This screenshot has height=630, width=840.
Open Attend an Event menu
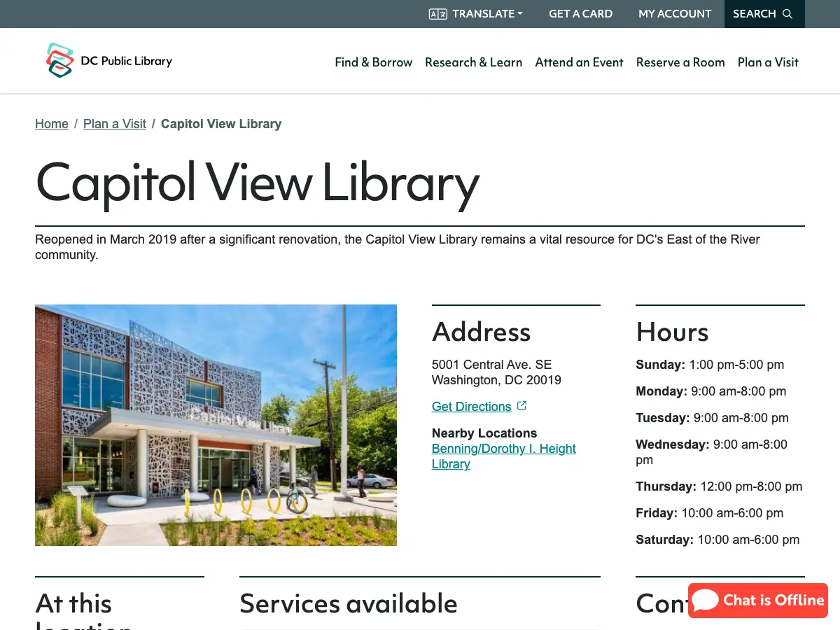[x=579, y=62]
